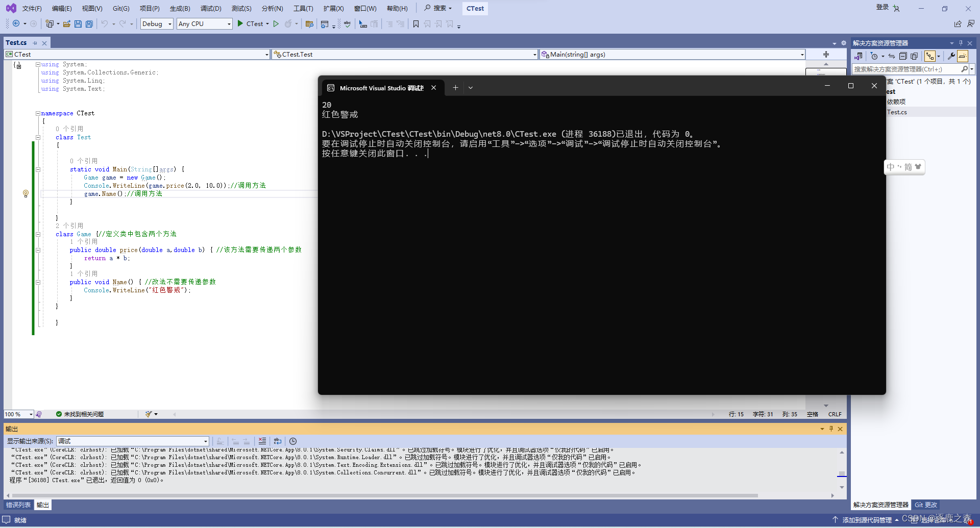
Task: Click the feedback person icon top right
Action: pyautogui.click(x=970, y=23)
